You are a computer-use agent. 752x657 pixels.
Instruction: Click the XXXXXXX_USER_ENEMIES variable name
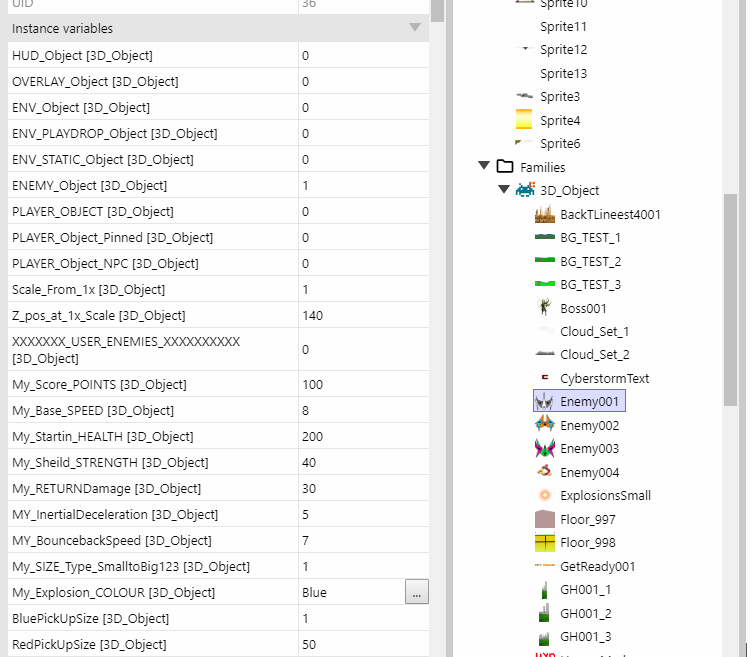point(126,350)
